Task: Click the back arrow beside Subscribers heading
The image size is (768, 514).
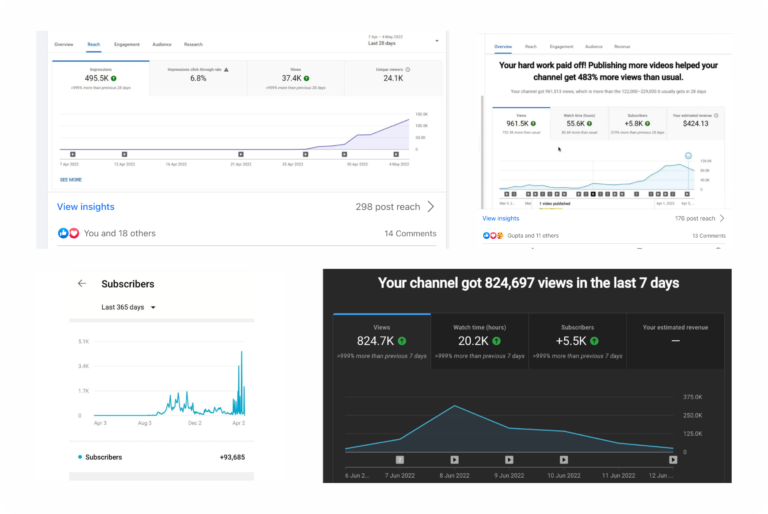Action: click(x=82, y=283)
